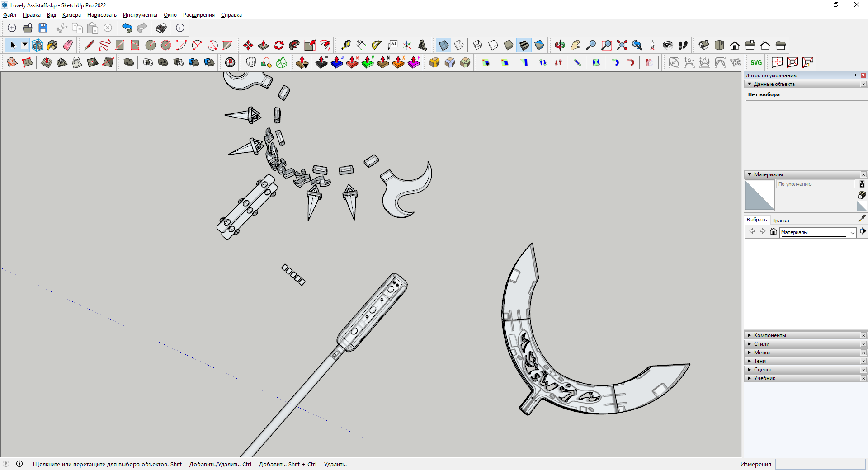Pick the Follow Me tool
Viewport: 868px width, 470px height.
(294, 45)
